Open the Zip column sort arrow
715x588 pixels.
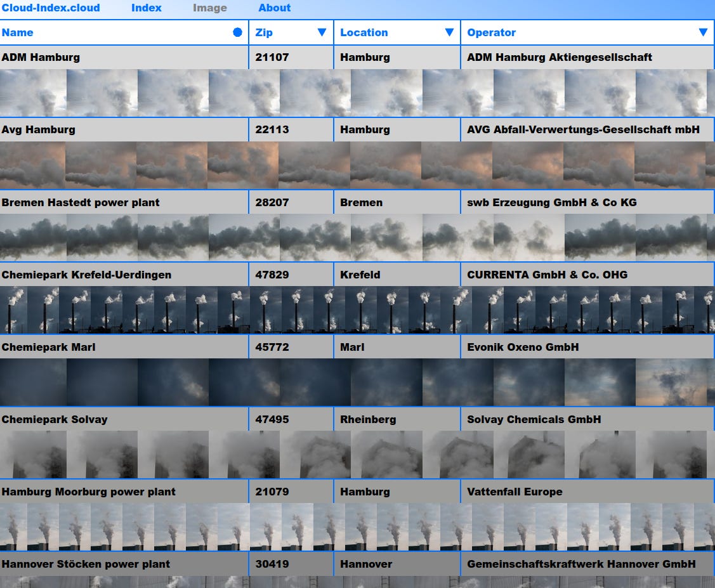point(322,32)
